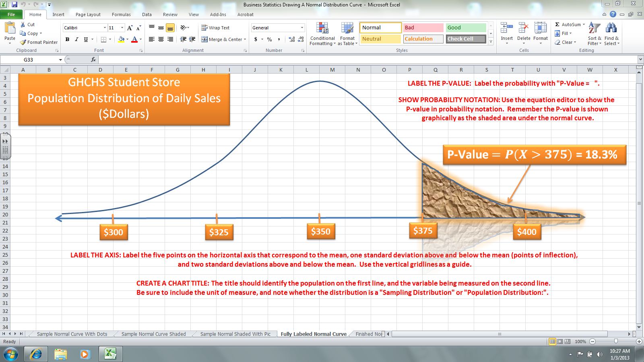Click the Conditional Formatting icon

click(x=322, y=29)
